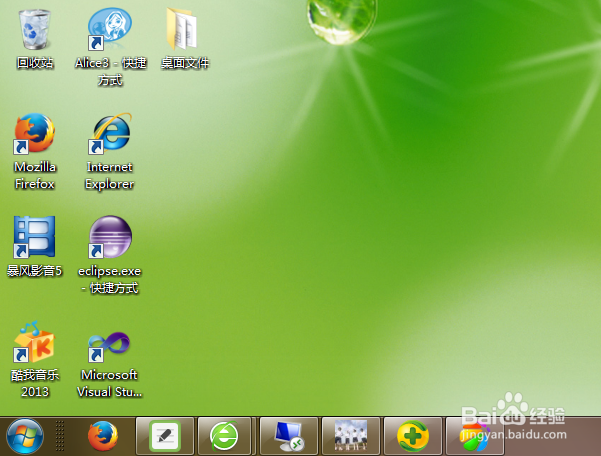The width and height of the screenshot is (601, 456).
Task: Open the Remote Desktop Connection taskbar button
Action: coord(289,436)
